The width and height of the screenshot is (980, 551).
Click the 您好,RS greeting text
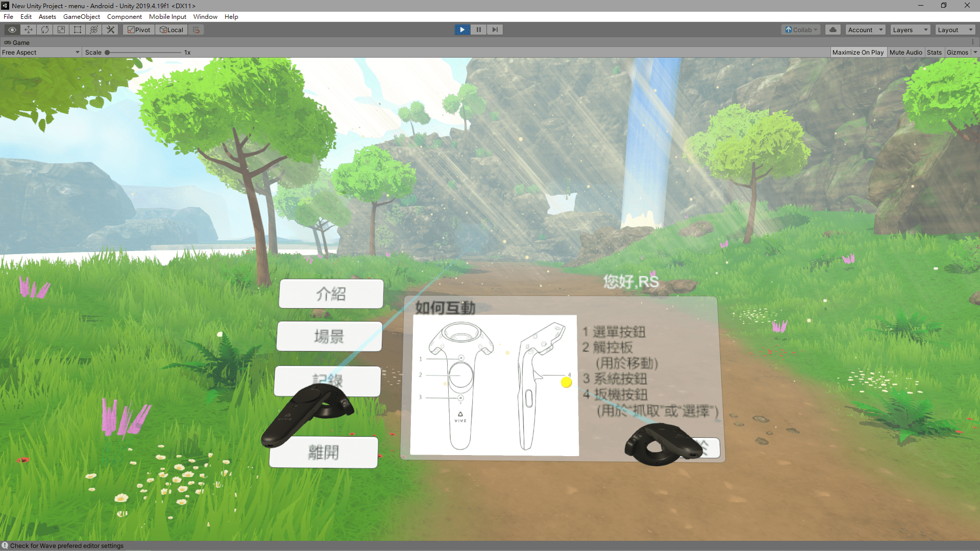coord(631,281)
